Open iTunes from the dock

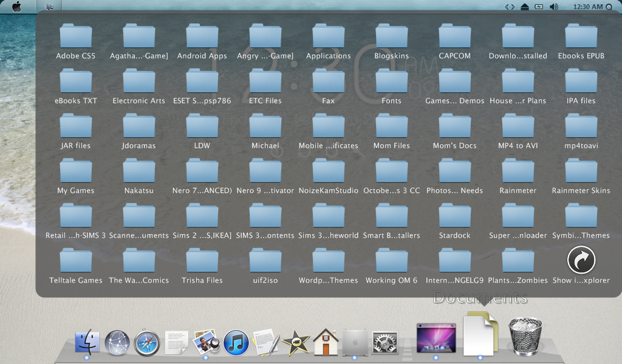(236, 343)
